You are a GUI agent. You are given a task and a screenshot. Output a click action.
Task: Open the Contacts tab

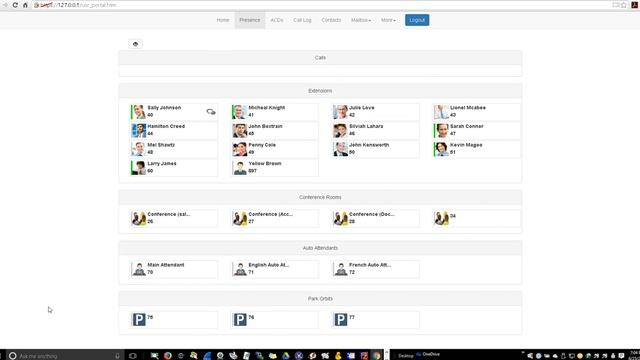pyautogui.click(x=331, y=20)
